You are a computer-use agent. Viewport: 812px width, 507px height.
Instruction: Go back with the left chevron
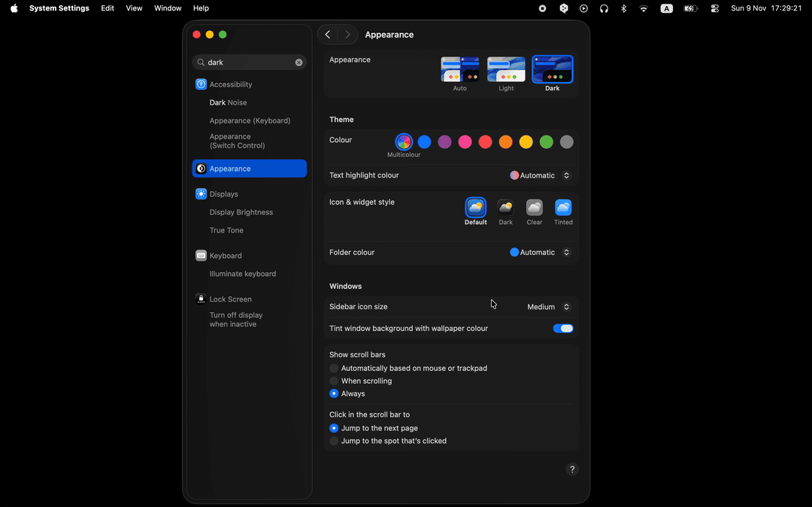click(328, 35)
